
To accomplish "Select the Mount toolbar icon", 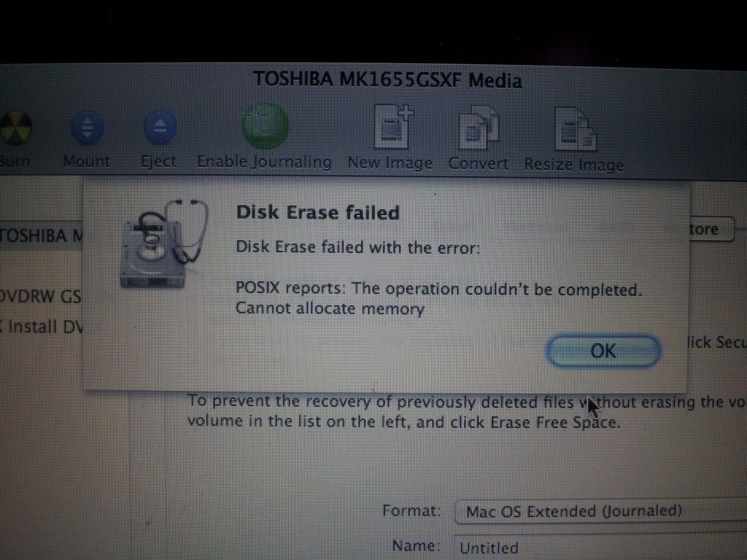I will coord(87,127).
